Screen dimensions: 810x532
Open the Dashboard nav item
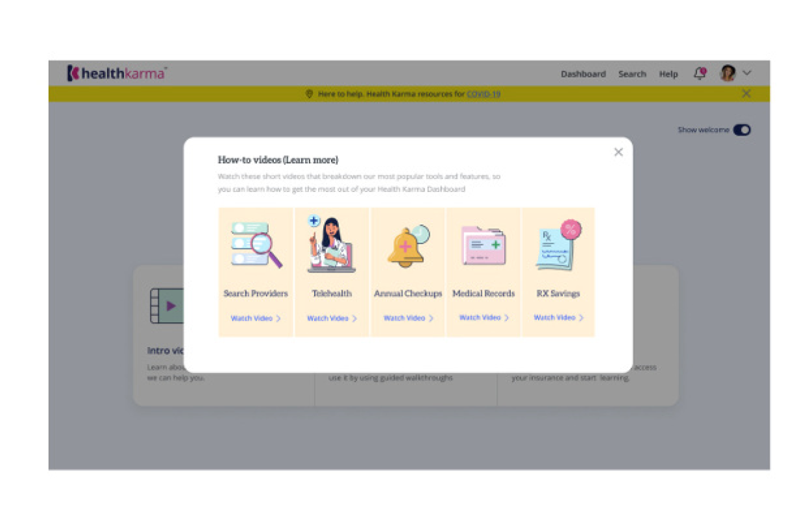(583, 74)
